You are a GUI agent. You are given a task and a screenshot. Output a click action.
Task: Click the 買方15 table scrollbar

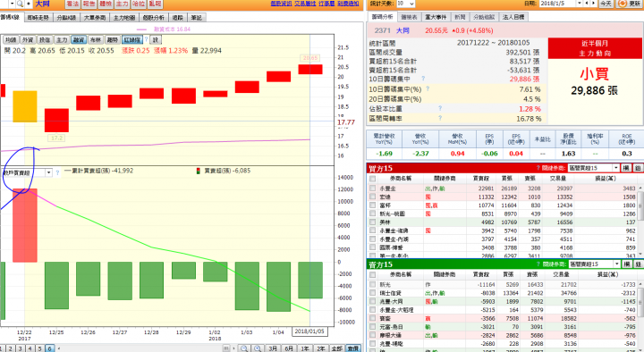point(641,221)
